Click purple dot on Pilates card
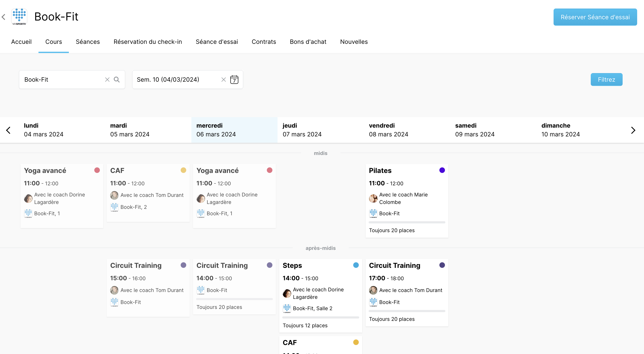Screen dimensions: 644x354 coord(442,170)
